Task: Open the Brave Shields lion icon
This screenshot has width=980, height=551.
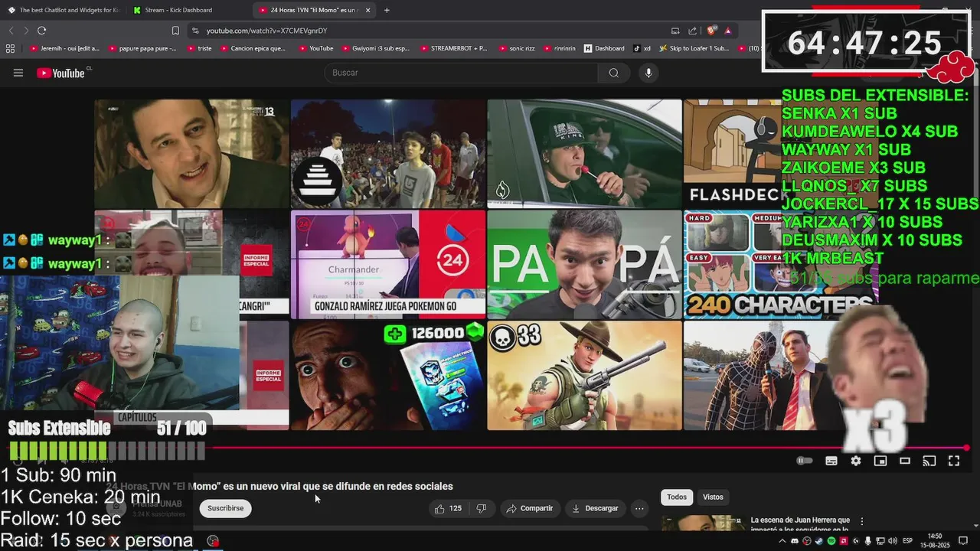Action: (x=711, y=31)
